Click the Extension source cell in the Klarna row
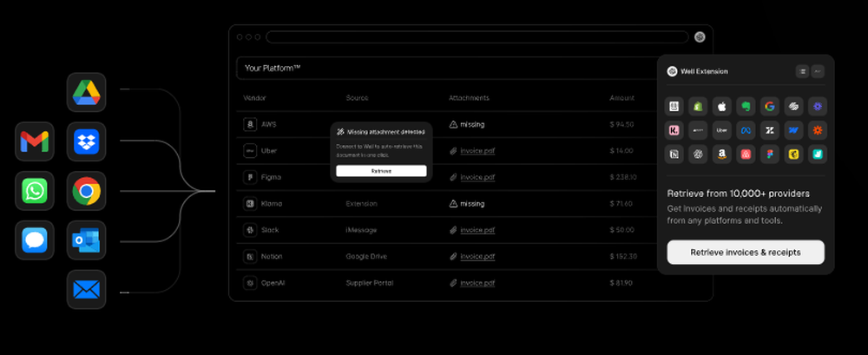The width and height of the screenshot is (868, 355). coord(361,204)
